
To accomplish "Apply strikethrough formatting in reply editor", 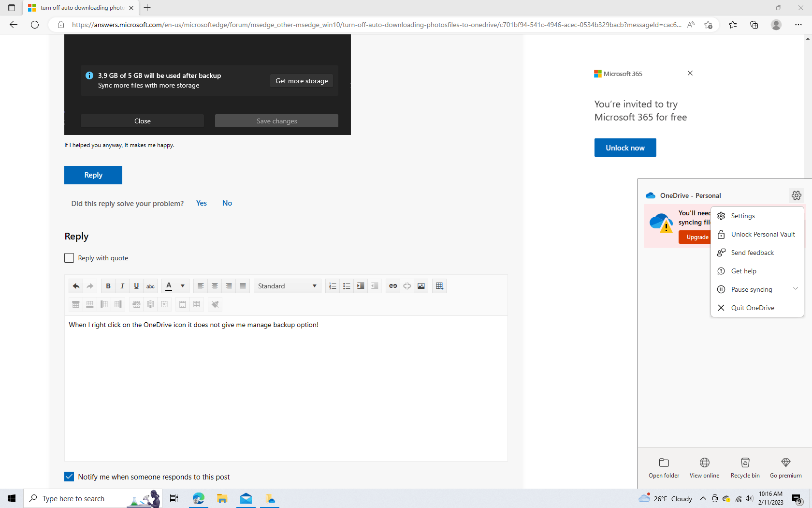I will pos(150,286).
